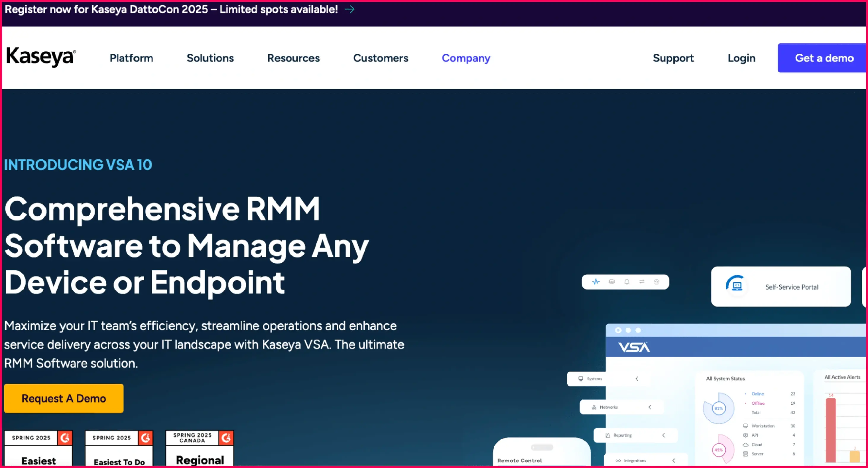Click the Register now for DattoCon banner text
The height and width of the screenshot is (468, 868).
point(171,10)
